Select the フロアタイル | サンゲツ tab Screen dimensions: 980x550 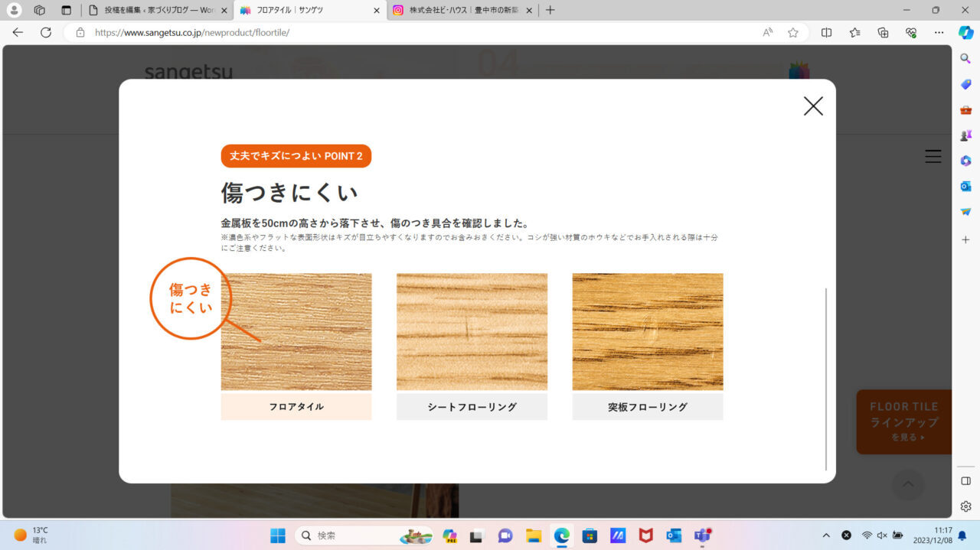click(x=309, y=11)
